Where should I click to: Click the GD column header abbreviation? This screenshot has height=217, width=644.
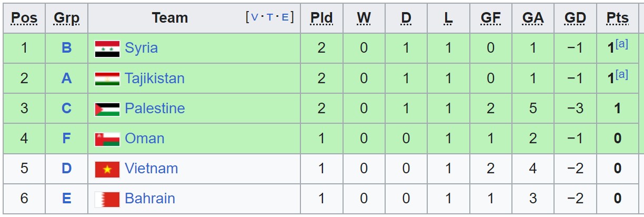click(x=575, y=18)
